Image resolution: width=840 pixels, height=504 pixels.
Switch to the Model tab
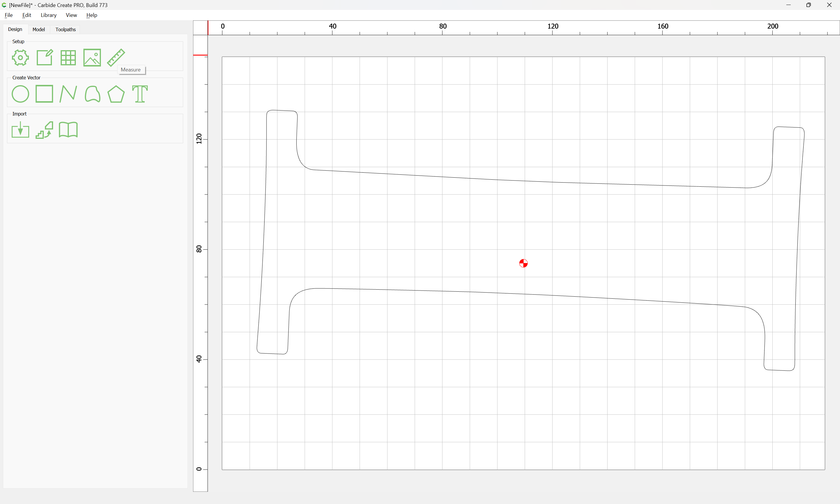pos(39,29)
